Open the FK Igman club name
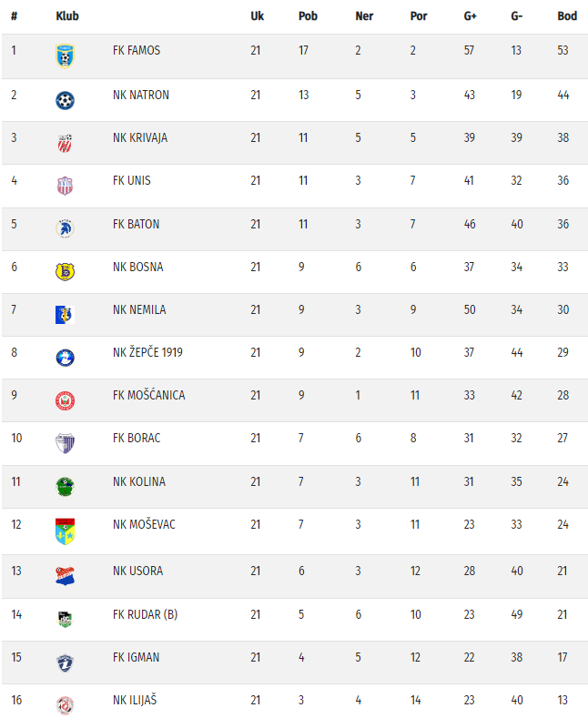This screenshot has width=588, height=718. click(136, 657)
